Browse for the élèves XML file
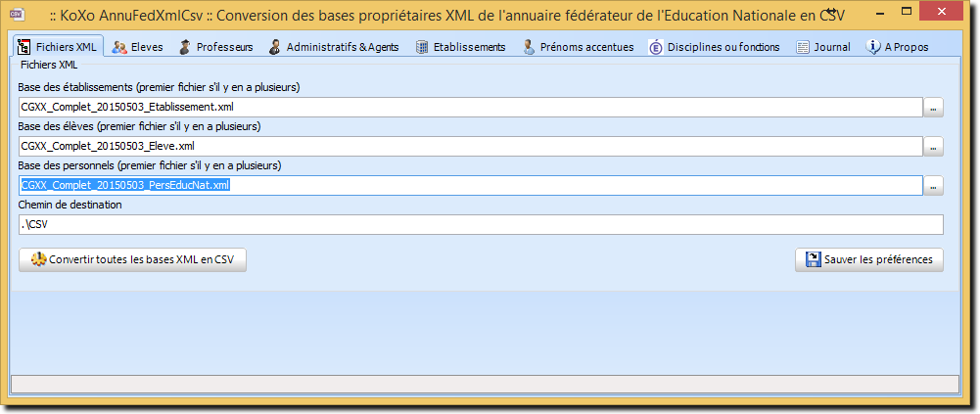The image size is (980, 414). [934, 147]
